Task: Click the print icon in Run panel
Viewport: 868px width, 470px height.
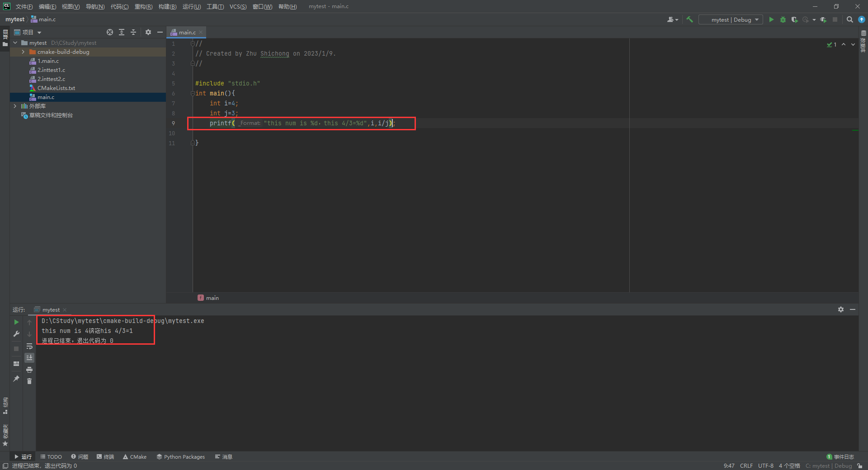Action: pos(29,370)
